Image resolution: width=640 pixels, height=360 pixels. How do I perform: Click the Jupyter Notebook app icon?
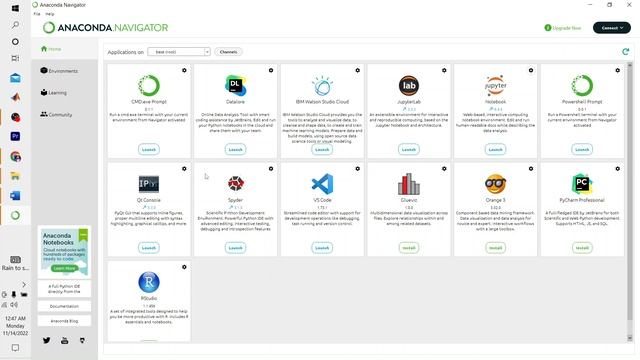click(x=496, y=85)
